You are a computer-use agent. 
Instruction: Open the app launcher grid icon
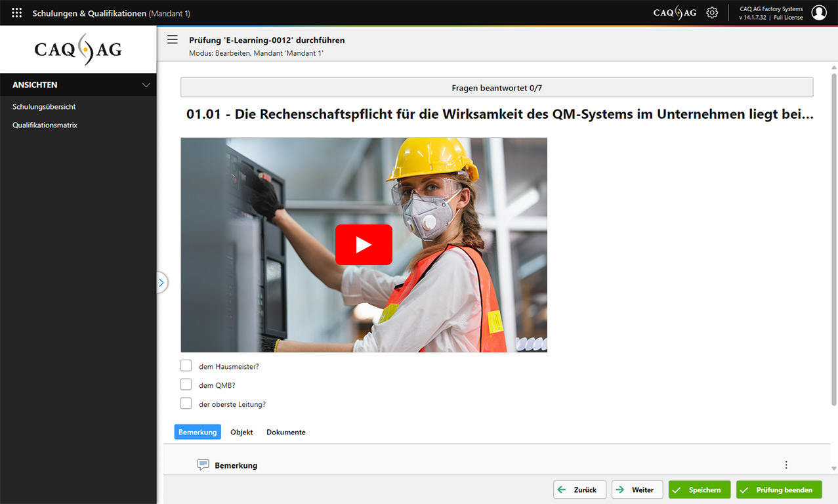point(17,12)
